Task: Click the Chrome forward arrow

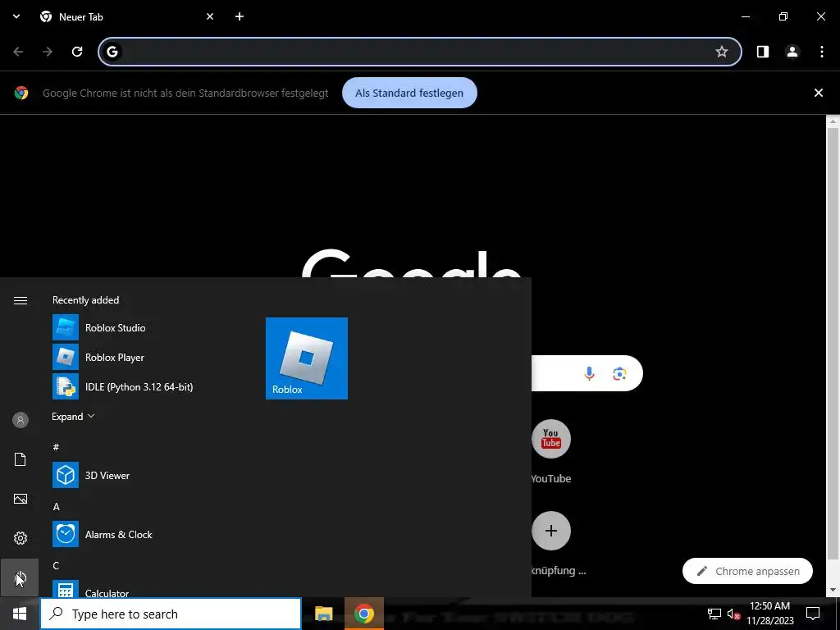Action: click(x=48, y=52)
